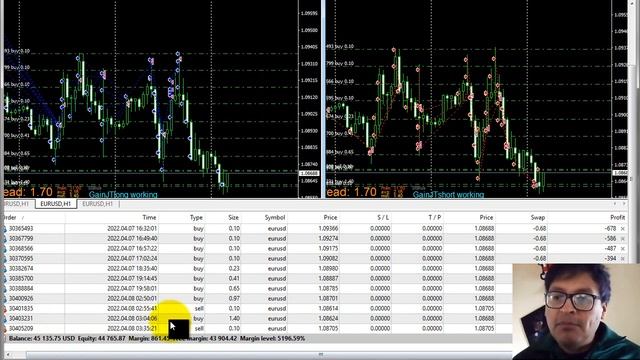The height and width of the screenshot is (360, 640).
Task: Click the lot size 0.23 cell
Action: coord(234,269)
